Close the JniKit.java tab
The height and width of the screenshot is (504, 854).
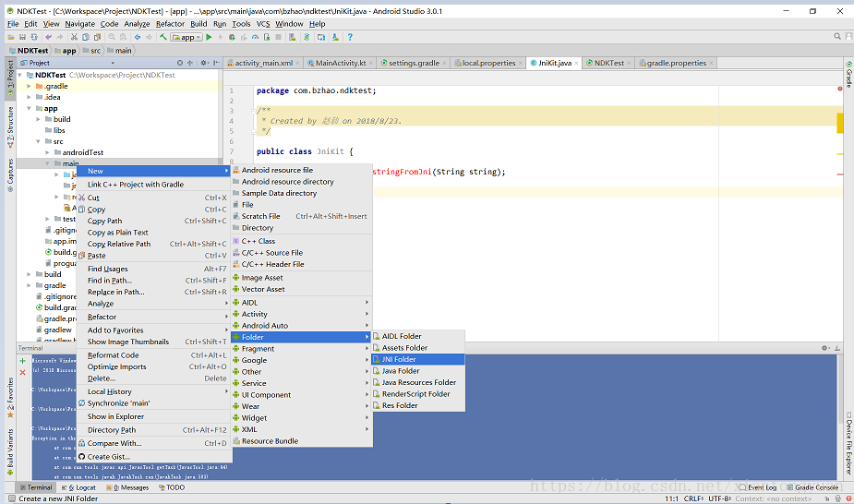click(x=576, y=63)
